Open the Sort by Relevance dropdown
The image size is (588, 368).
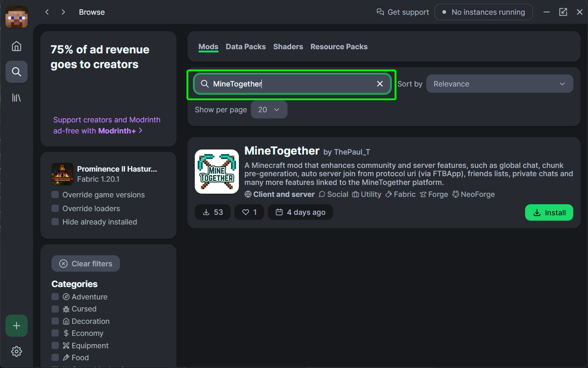coord(500,84)
